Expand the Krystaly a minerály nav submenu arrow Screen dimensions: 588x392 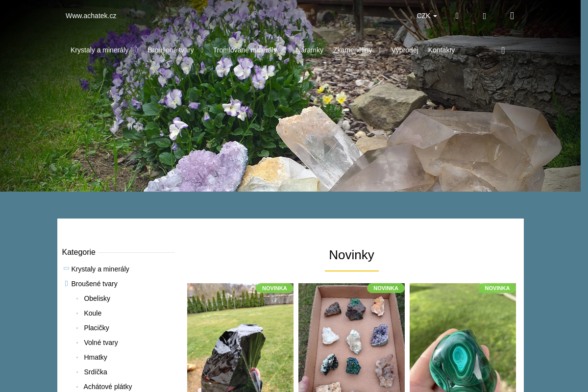tap(137, 50)
